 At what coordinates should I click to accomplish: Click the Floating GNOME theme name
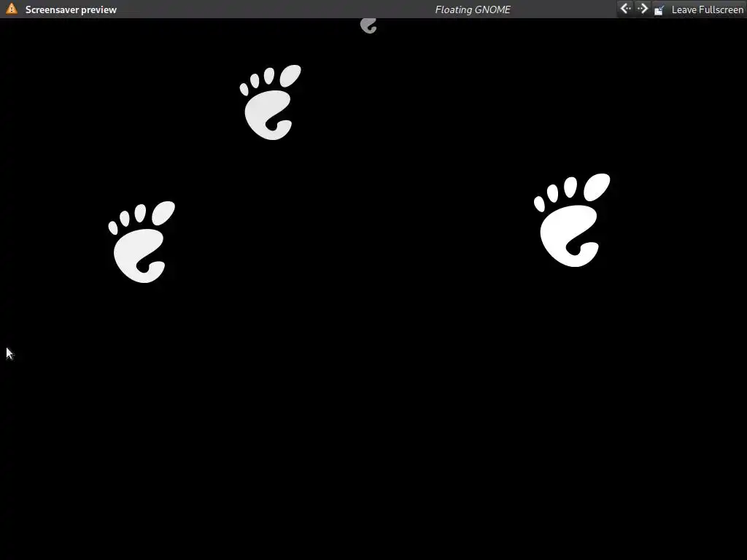(473, 9)
